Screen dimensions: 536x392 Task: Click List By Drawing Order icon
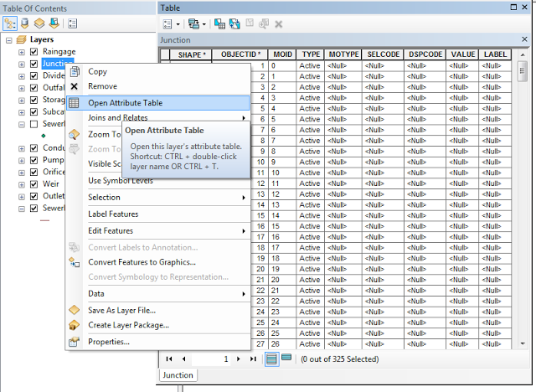point(11,23)
